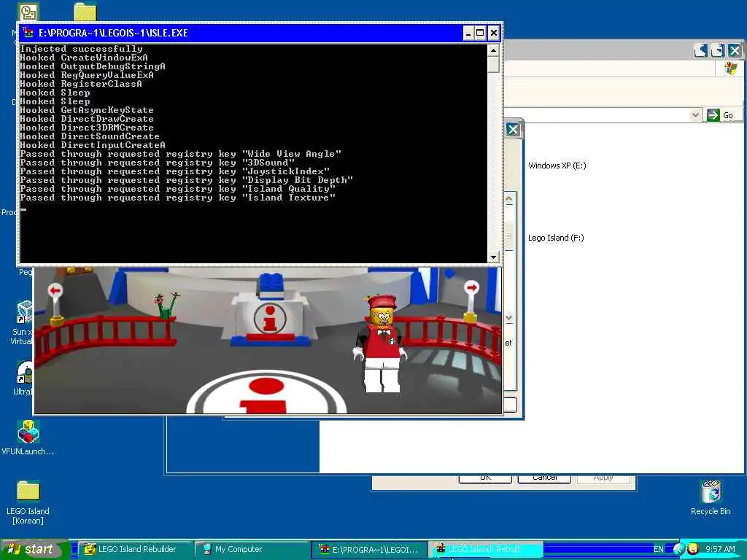Close the dialog behind console via blue X

click(513, 130)
